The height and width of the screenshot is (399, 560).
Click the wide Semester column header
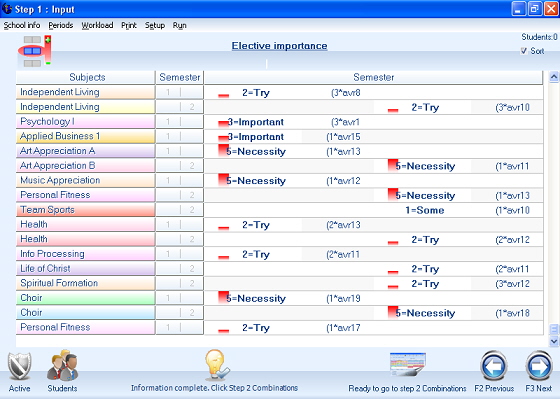pos(373,77)
